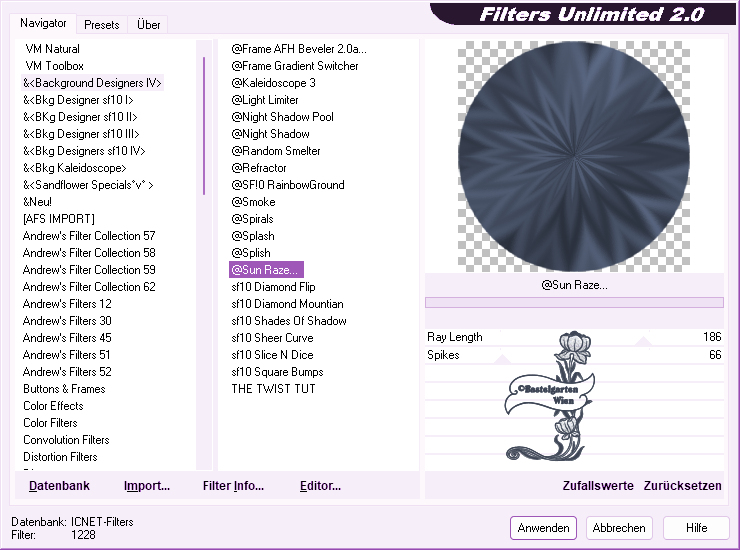Select Andrew's Filters 30
740x550 pixels.
(67, 321)
